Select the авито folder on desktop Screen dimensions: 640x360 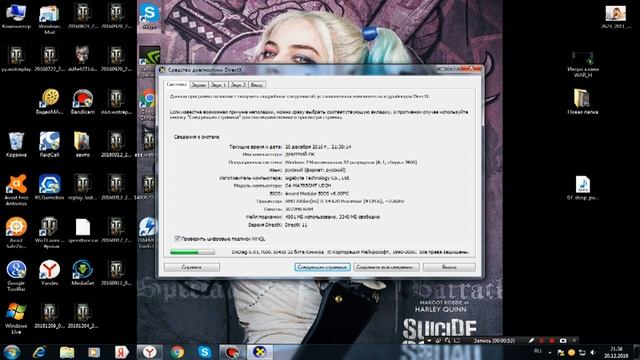pyautogui.click(x=82, y=144)
